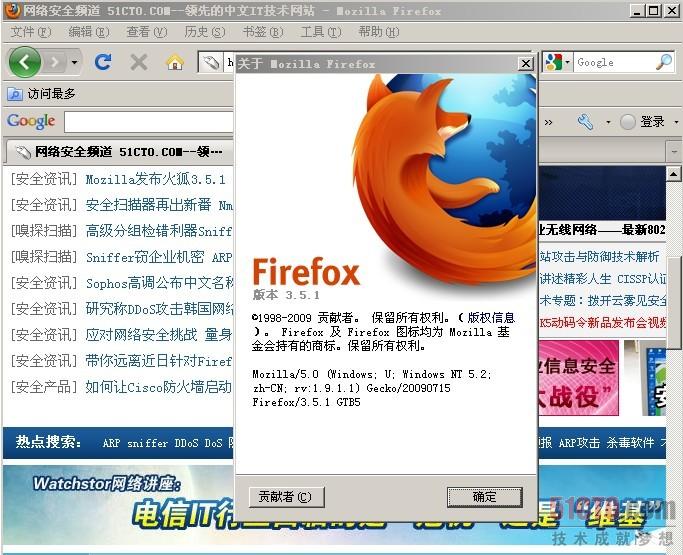Open the 讲述精彩人生 CISSP link

(603, 278)
